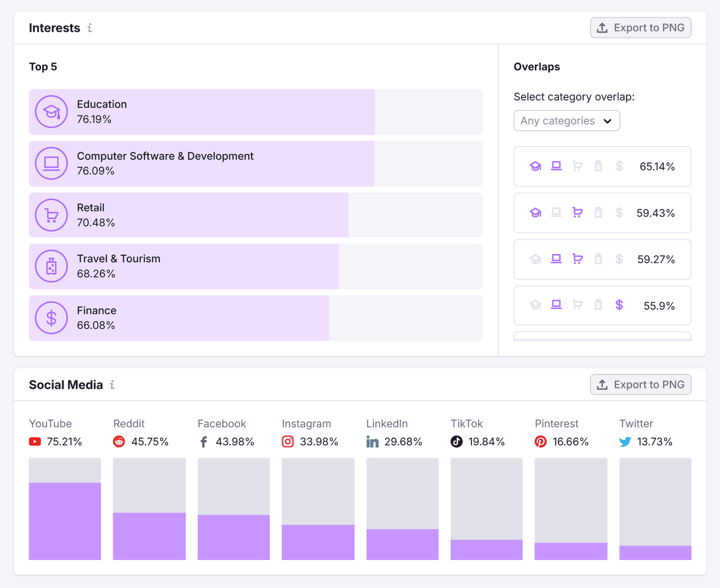The height and width of the screenshot is (588, 720).
Task: Select the 55.9% software-finance overlap card
Action: tap(602, 305)
